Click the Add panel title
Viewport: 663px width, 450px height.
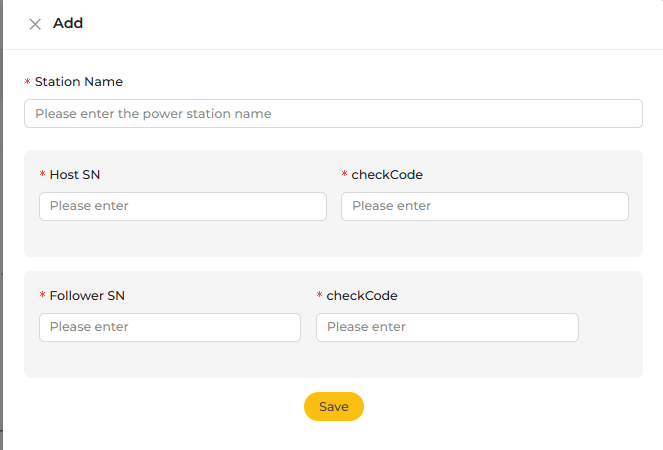coord(68,23)
